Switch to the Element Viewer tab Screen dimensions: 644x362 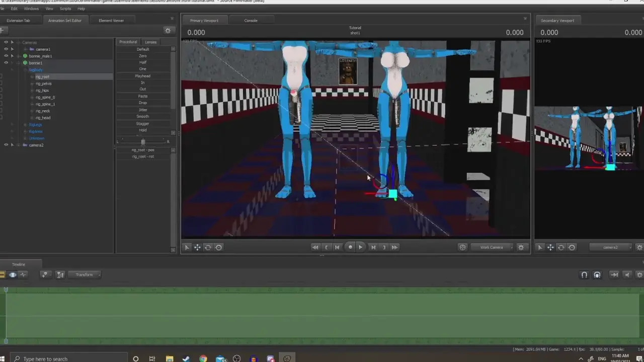[x=111, y=21]
